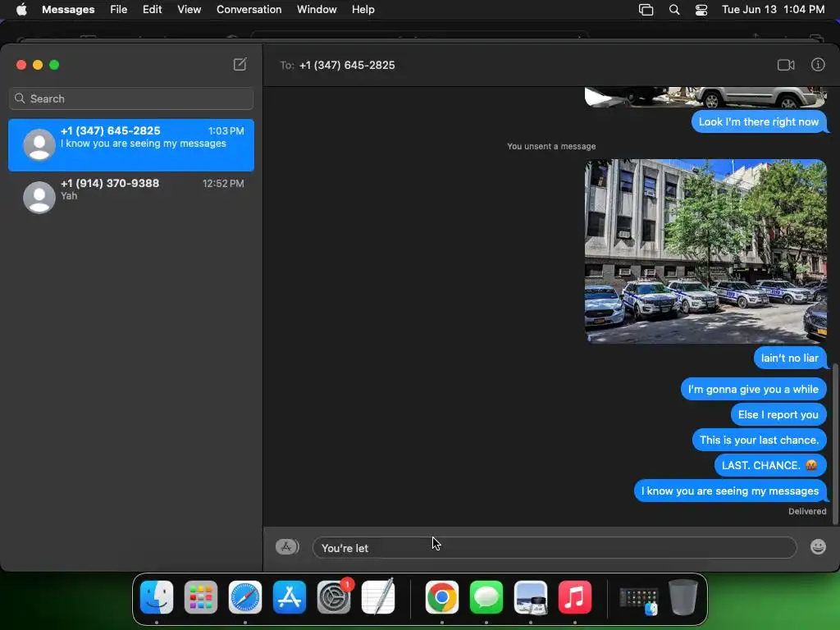Click the 12:52 PM timestamp in the sidebar
840x630 pixels.
[223, 183]
